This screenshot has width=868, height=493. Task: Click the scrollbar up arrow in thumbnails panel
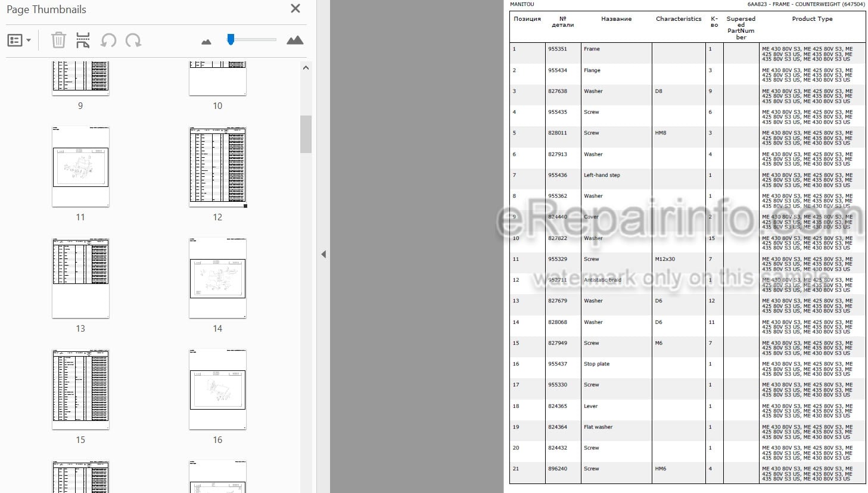(306, 68)
